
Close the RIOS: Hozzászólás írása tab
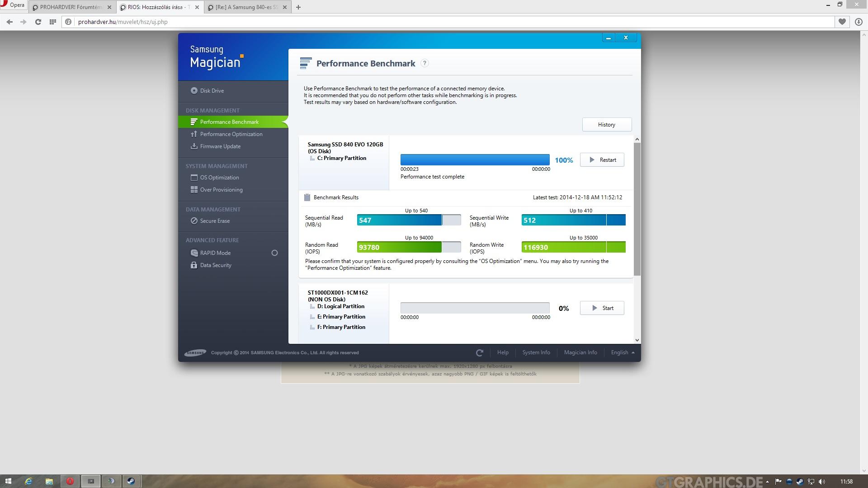198,7
